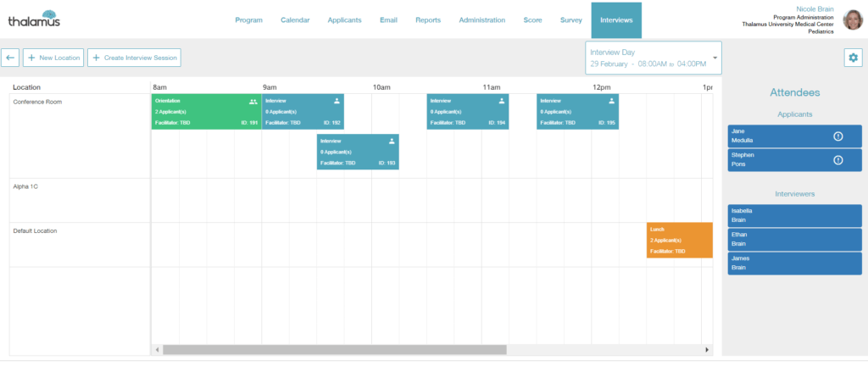This screenshot has width=868, height=366.
Task: Click the horizontal scrollbar thumb
Action: pyautogui.click(x=334, y=349)
